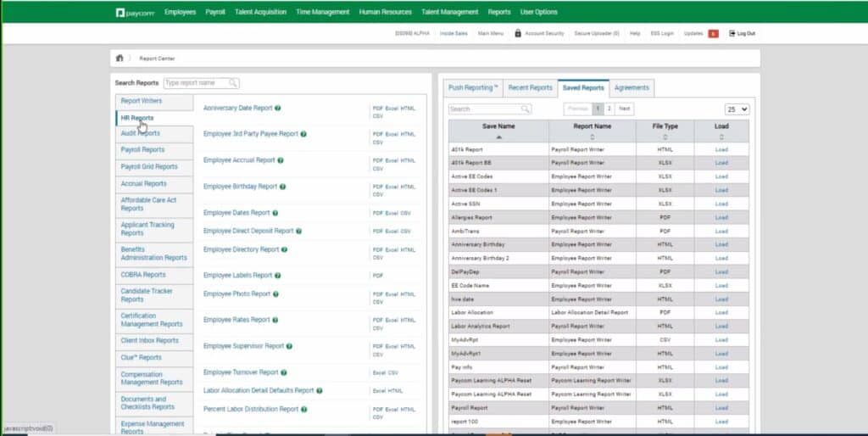Click the home icon in breadcrumb
The image size is (868, 436).
[120, 58]
